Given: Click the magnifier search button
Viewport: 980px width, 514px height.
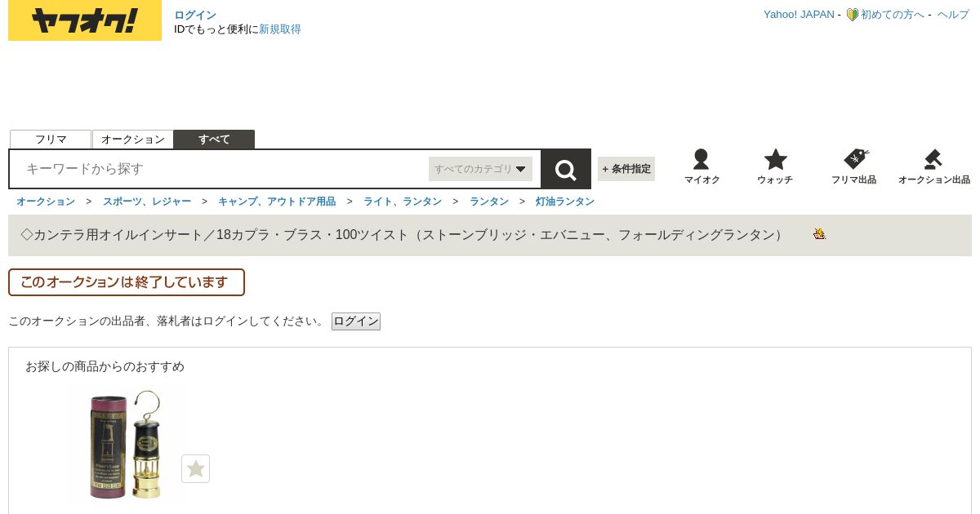Looking at the screenshot, I should pos(566,169).
